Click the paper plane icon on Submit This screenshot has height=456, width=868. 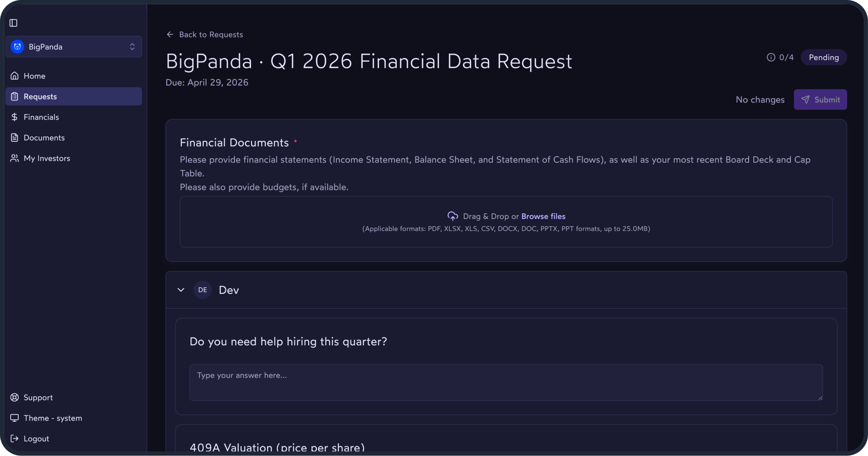(805, 100)
